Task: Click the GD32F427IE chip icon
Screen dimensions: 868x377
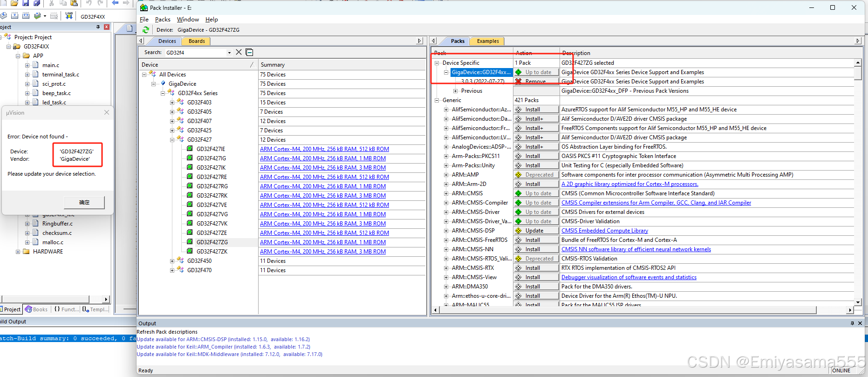Action: click(x=190, y=149)
